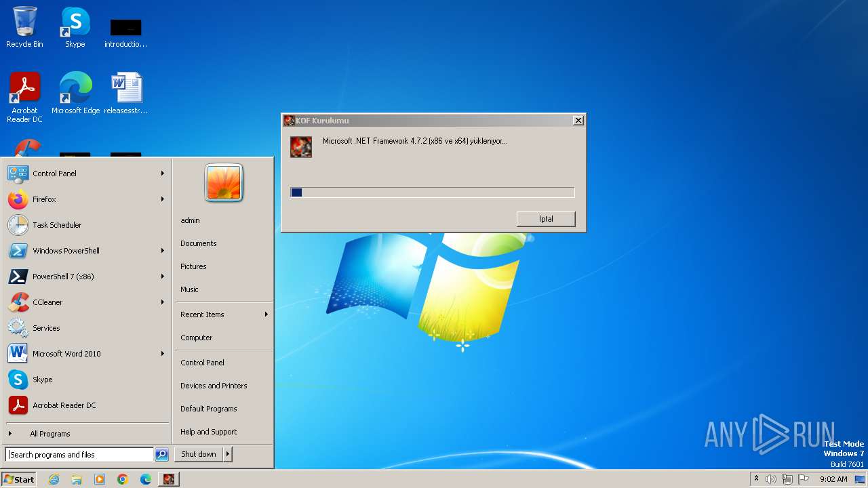Open Microsoft Edge from the taskbar
Image resolution: width=868 pixels, height=488 pixels.
pyautogui.click(x=146, y=479)
